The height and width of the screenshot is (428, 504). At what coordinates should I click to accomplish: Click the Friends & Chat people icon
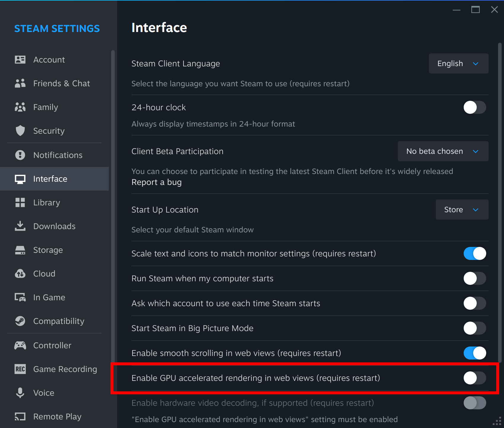click(20, 83)
